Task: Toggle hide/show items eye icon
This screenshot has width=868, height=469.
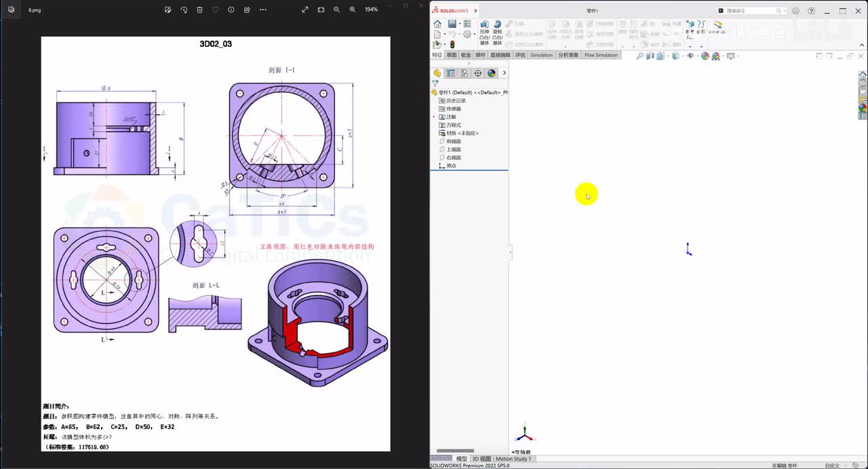Action: tap(690, 56)
